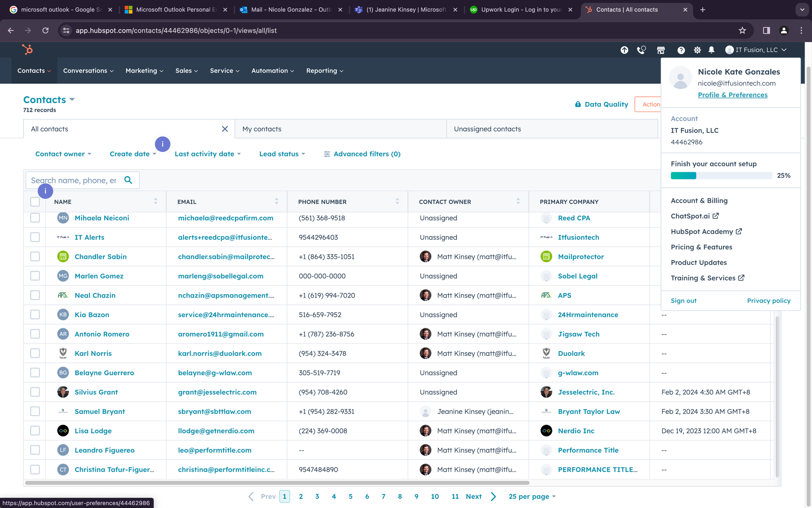Expand the Contact owner filter dropdown
Screen dimensions: 812x508
click(x=63, y=154)
